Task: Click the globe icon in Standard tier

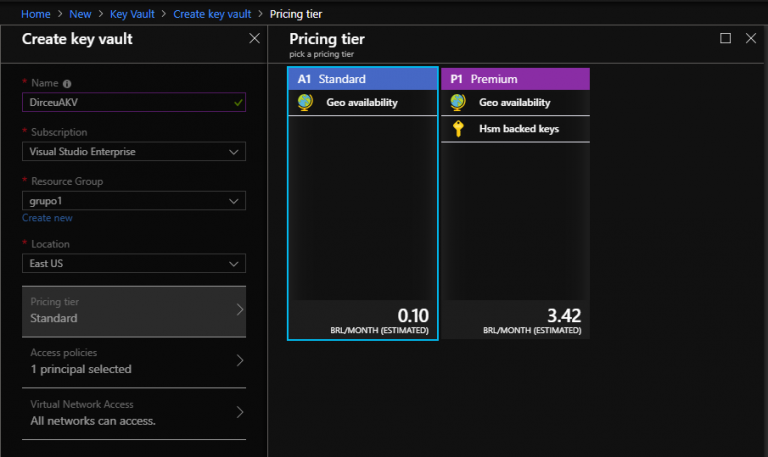Action: 306,102
